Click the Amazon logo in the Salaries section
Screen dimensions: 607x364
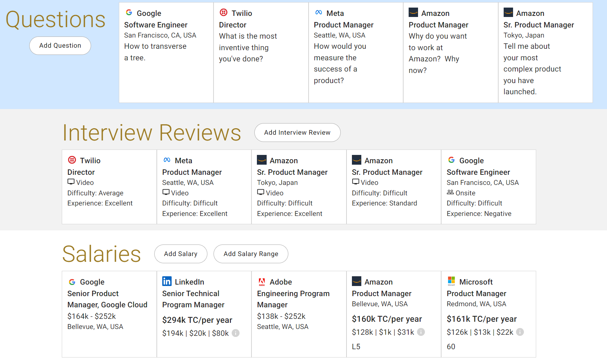point(357,281)
